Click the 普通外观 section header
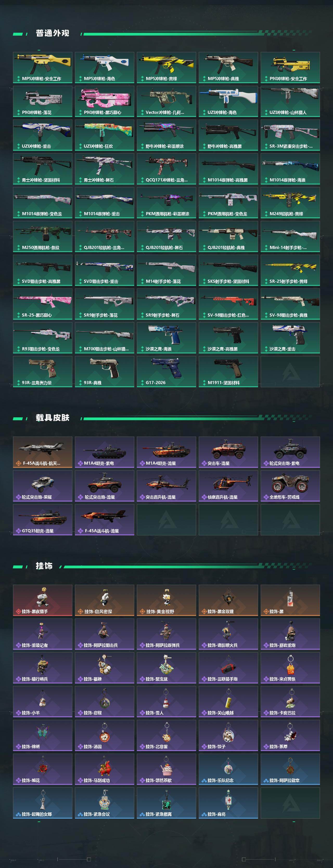 (52, 33)
